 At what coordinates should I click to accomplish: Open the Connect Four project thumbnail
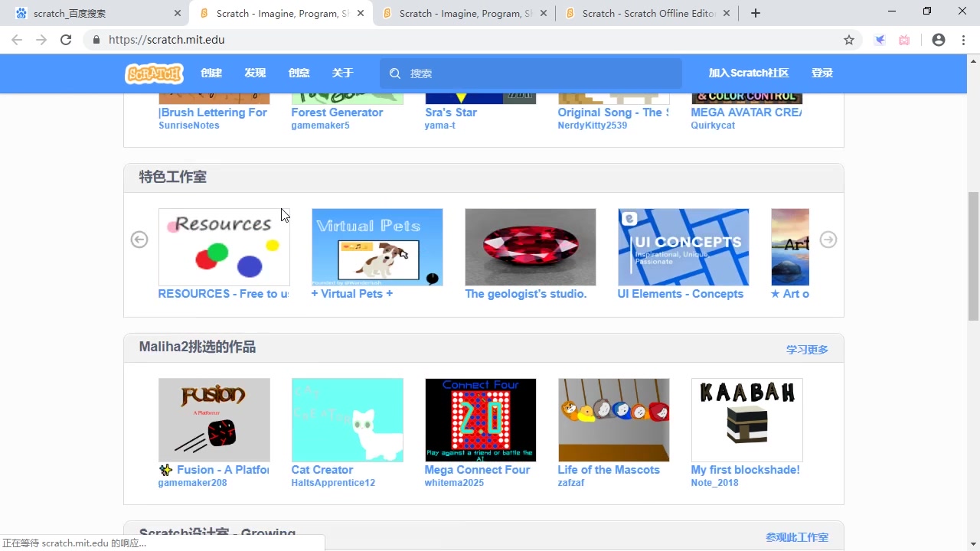tap(481, 420)
